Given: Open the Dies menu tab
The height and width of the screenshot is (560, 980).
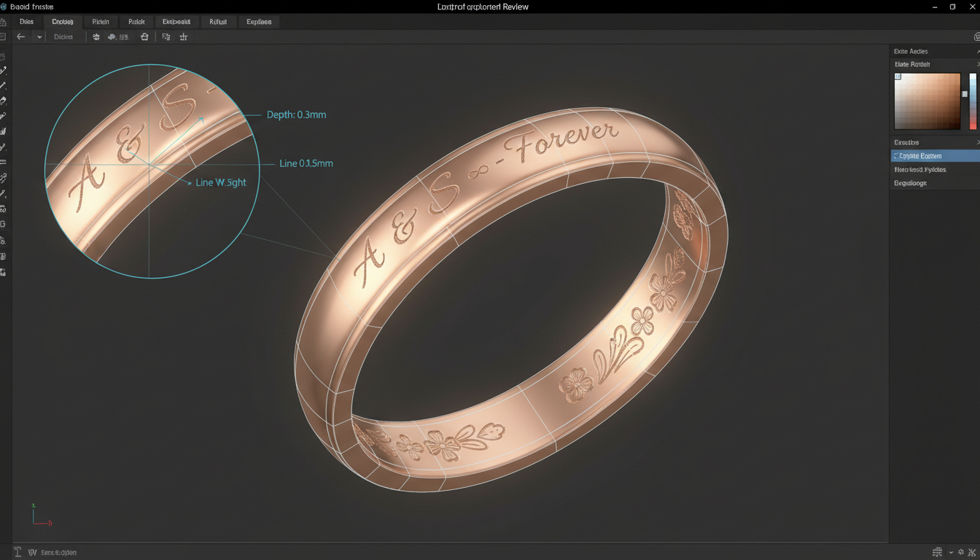Looking at the screenshot, I should pyautogui.click(x=26, y=22).
